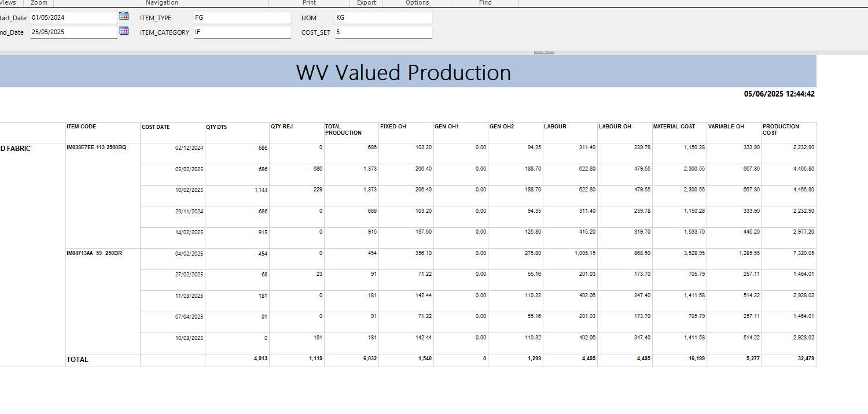Click the ITEM_CATEGORY field containing IF
The image size is (868, 414).
pos(242,32)
